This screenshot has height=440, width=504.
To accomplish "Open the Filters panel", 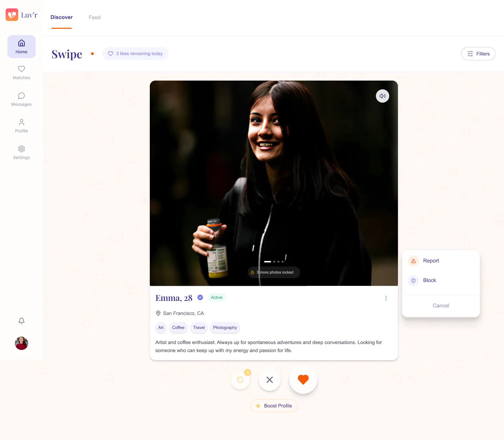I will 478,54.
